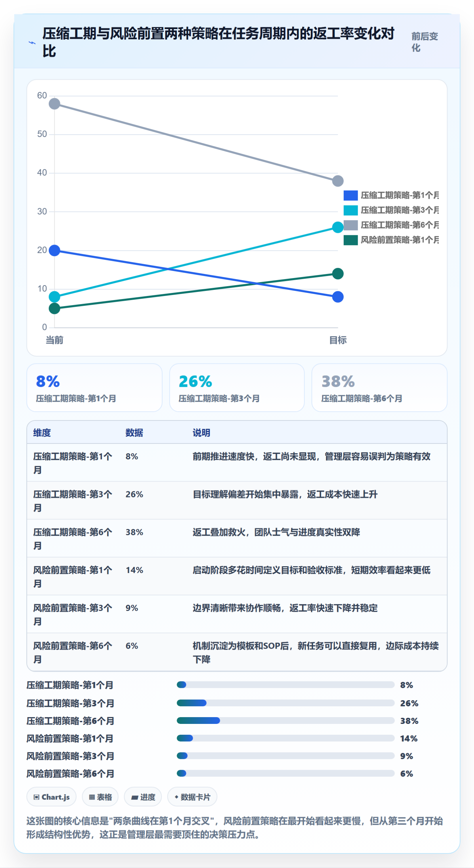Click the Chart.js tag chip
The width and height of the screenshot is (474, 868).
point(52,797)
